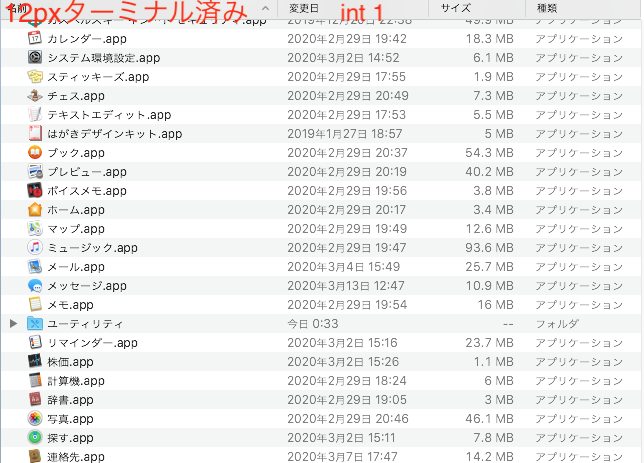Click the 探す.app green radar icon
Viewport: 644px width, 463px height.
pos(35,437)
